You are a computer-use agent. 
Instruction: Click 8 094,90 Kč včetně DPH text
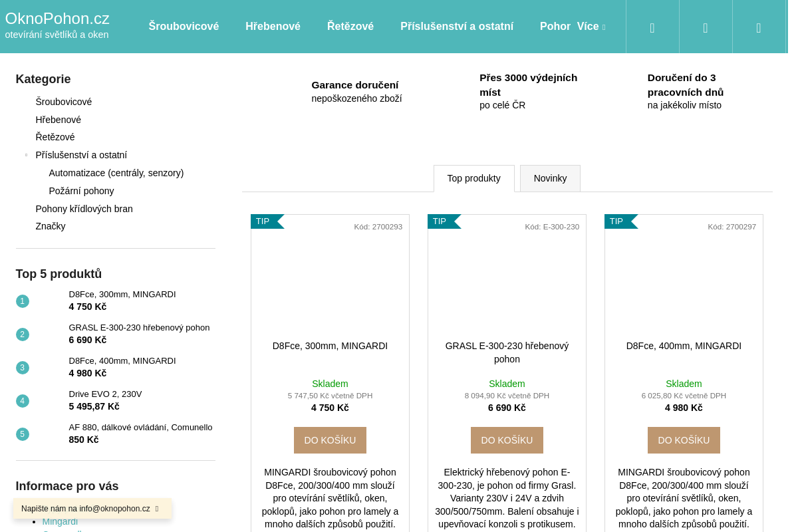click(x=507, y=396)
